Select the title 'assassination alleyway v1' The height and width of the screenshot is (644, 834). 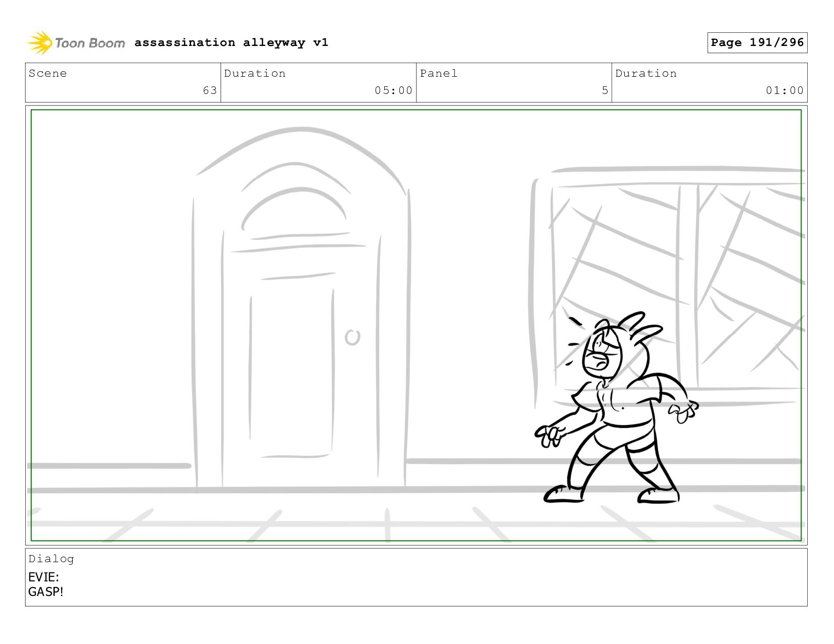point(231,42)
